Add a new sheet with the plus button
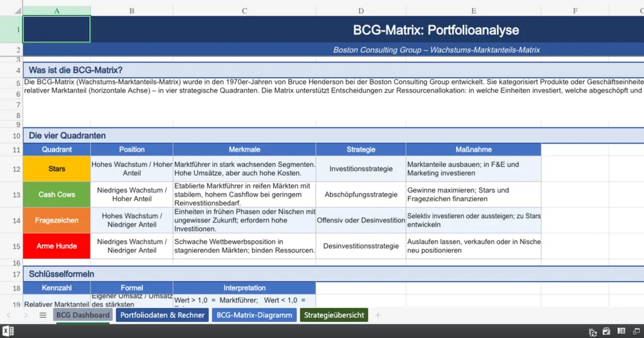Screen dimensions: 644x338 click(378, 315)
